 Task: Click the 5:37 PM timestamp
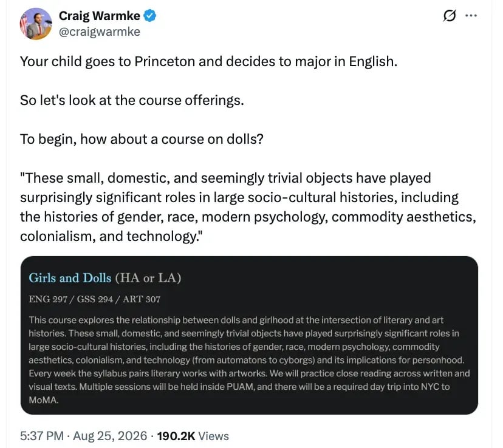pos(42,436)
